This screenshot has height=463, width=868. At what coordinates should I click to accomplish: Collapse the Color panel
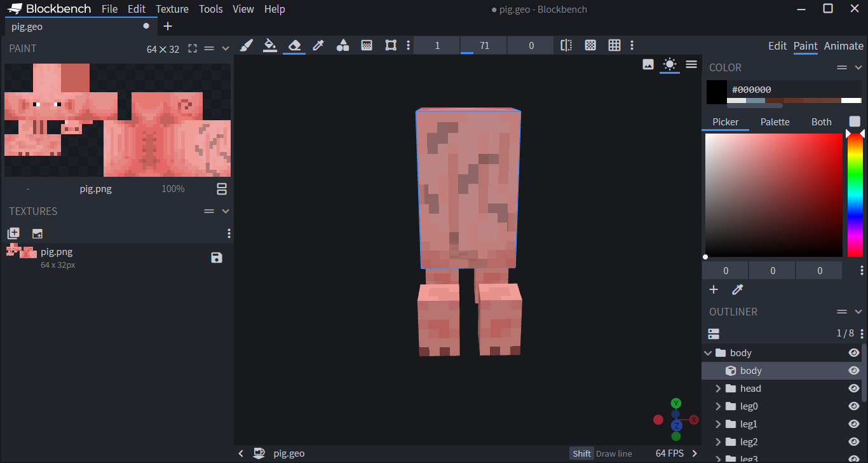pos(858,67)
